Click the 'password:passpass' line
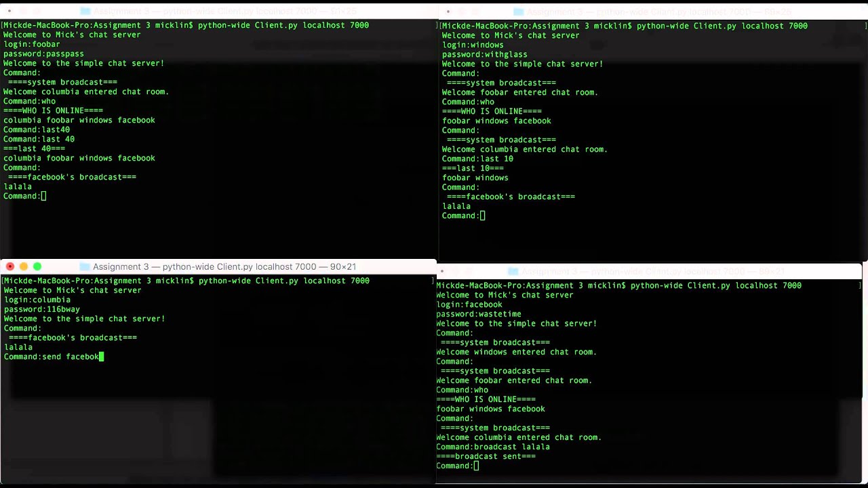Viewport: 868px width, 488px height. pos(43,54)
